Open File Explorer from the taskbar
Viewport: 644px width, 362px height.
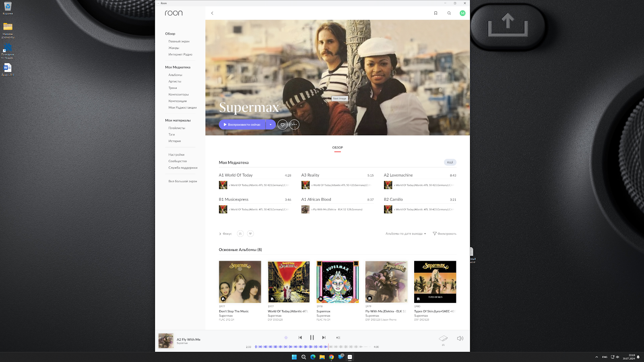pos(322,357)
